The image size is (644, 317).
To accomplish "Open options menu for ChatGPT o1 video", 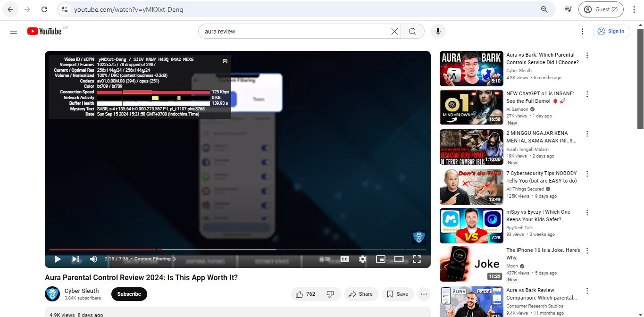I will pos(587,94).
